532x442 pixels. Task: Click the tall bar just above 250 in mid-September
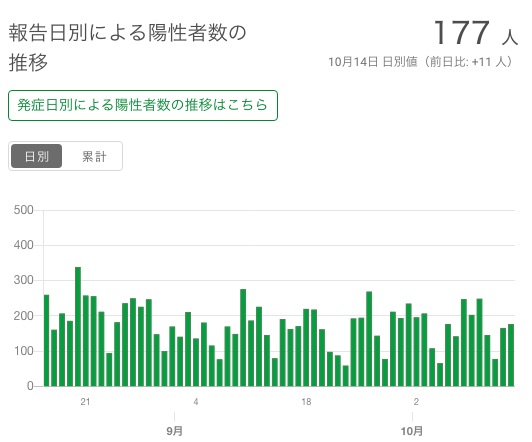point(243,338)
